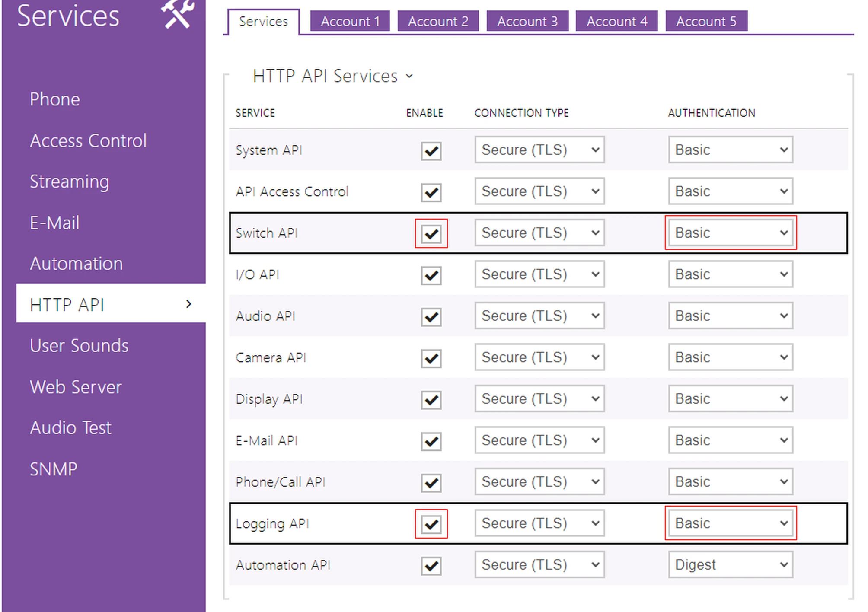
Task: Open Switch API connection type dropdown
Action: click(x=539, y=233)
